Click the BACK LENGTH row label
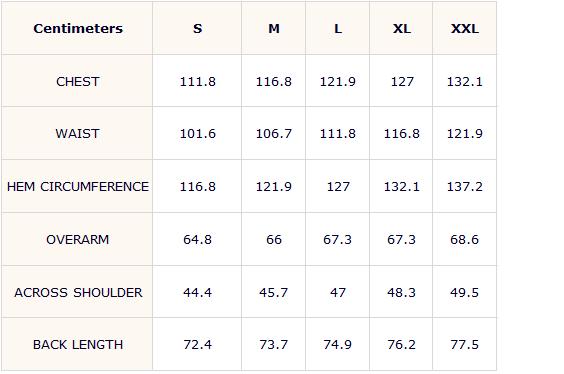The width and height of the screenshot is (564, 374). click(78, 345)
